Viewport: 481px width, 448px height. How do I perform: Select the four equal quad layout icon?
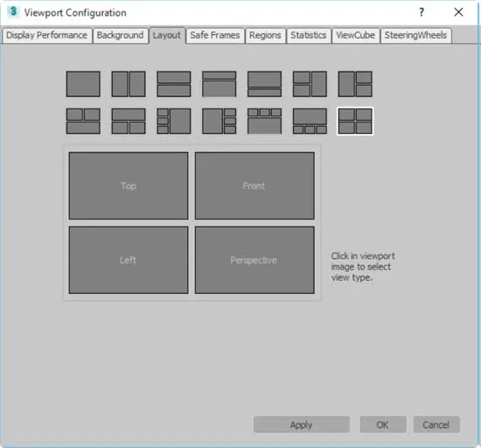tap(355, 121)
